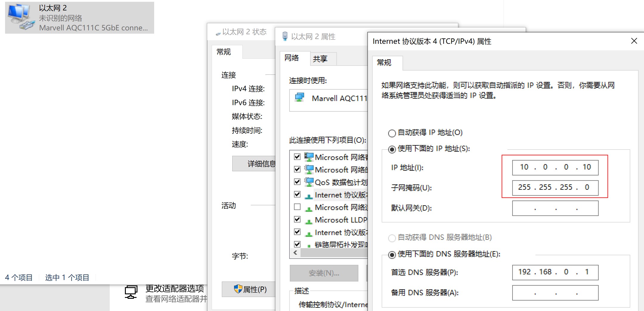Screen dimensions: 644x311
Task: Click the QoS 数据包计划 item icon
Action: 309,182
